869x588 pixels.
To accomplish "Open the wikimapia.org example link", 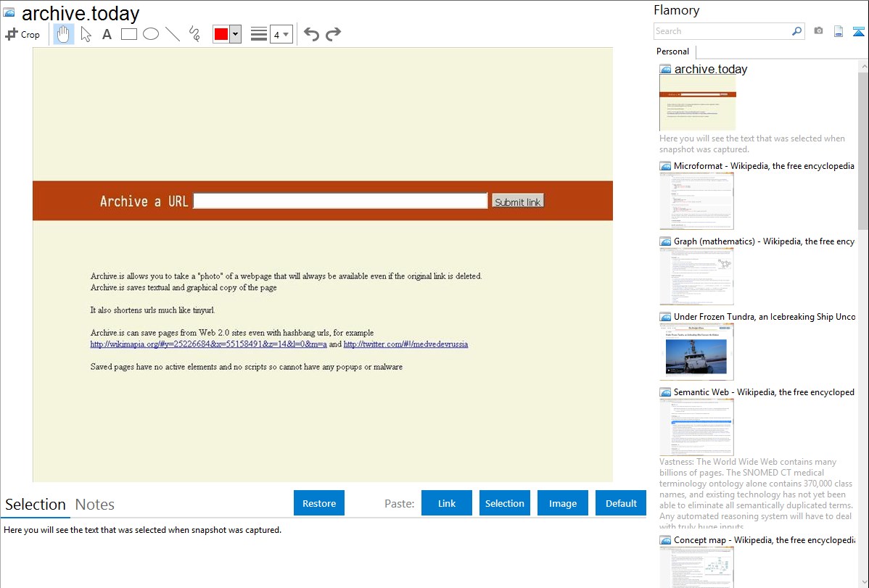I will (208, 344).
